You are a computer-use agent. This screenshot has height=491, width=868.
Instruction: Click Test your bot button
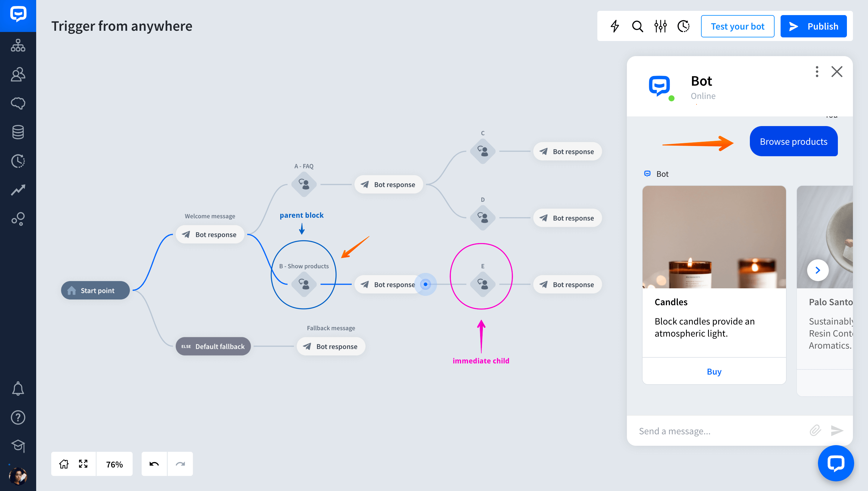pyautogui.click(x=737, y=26)
